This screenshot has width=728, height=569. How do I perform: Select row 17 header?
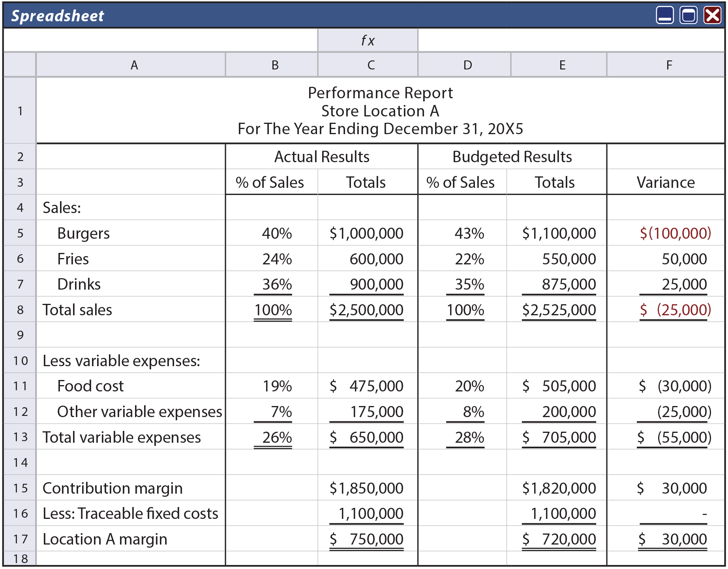pos(20,539)
